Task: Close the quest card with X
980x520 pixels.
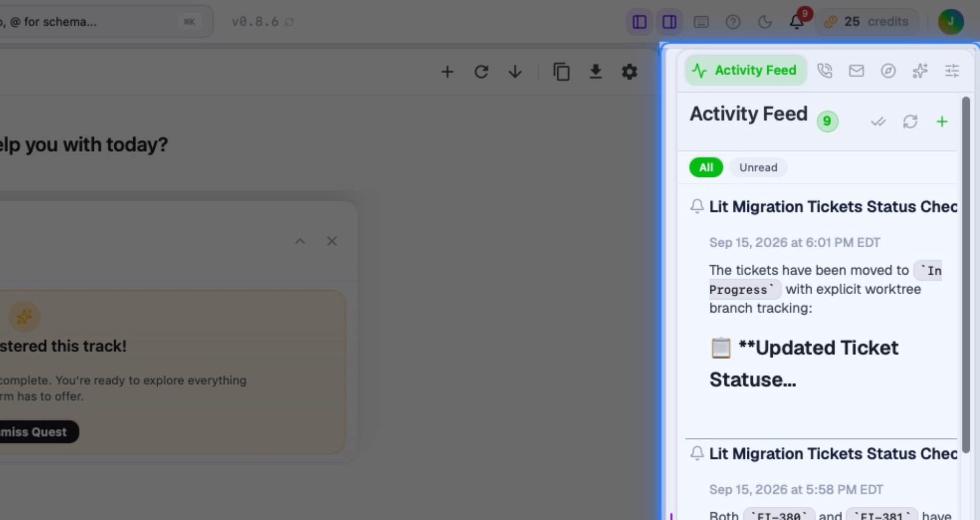Action: (332, 241)
